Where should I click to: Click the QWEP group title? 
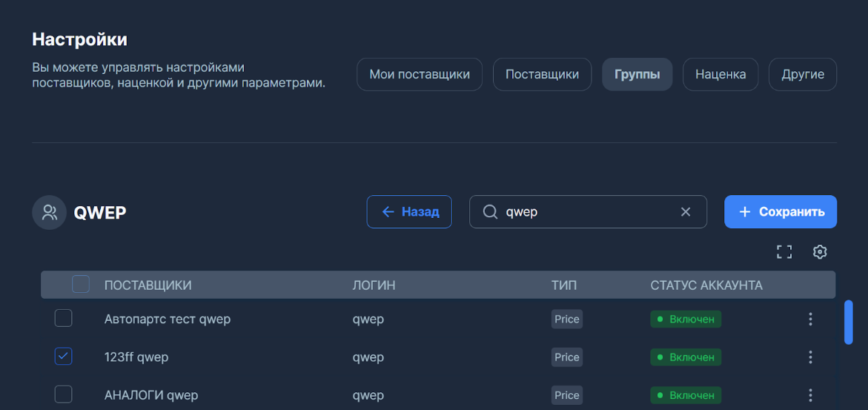(100, 212)
